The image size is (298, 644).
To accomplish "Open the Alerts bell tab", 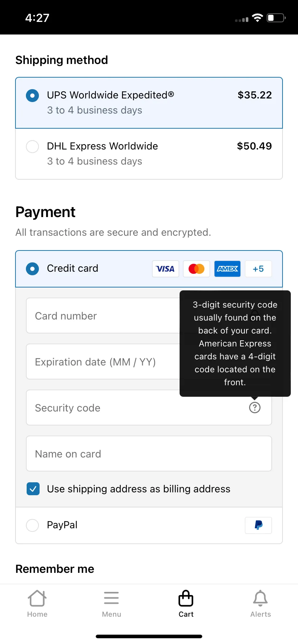I will [261, 604].
